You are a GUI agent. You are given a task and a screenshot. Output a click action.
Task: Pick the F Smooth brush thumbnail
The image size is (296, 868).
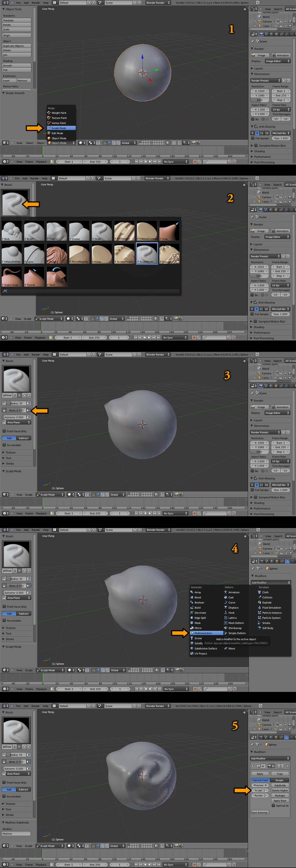(x=169, y=253)
